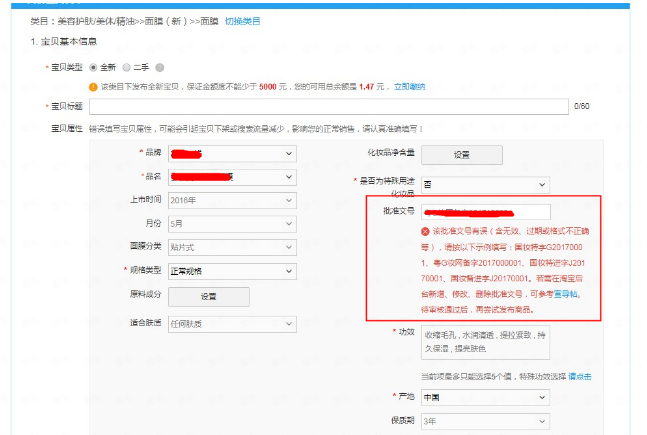Screen dimensions: 647x435
Task: Click the orange warning icon beside deposit notice
Action: 94,87
